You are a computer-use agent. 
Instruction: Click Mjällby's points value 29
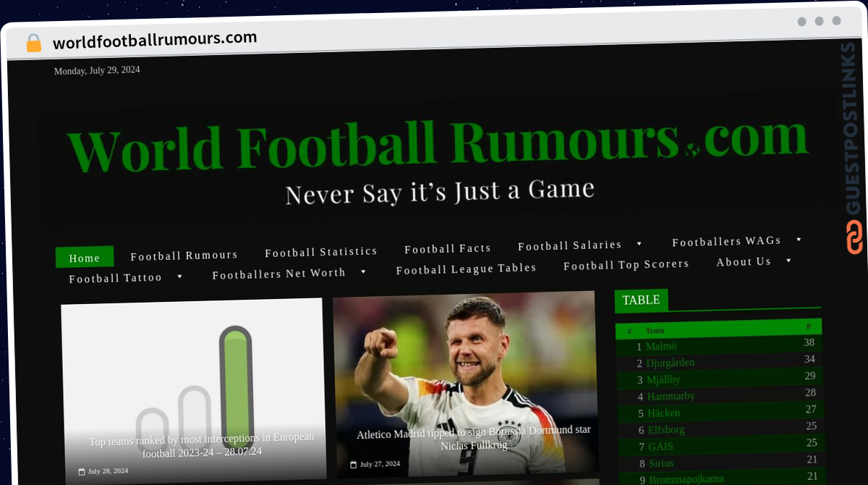(810, 376)
